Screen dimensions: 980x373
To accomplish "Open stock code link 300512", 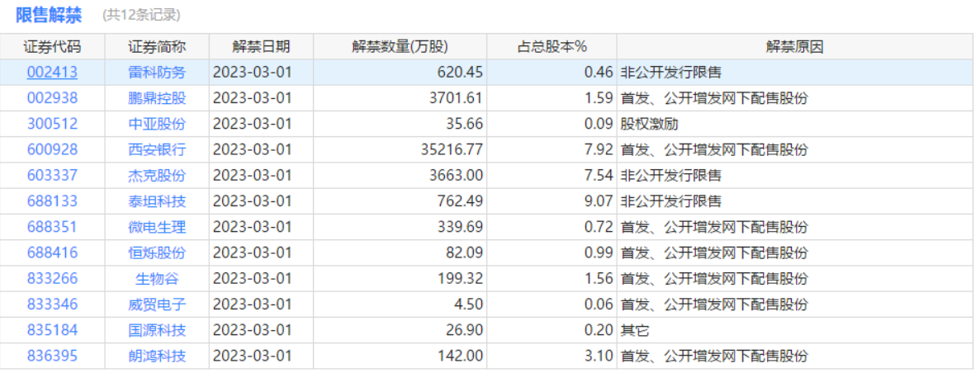I will click(53, 124).
